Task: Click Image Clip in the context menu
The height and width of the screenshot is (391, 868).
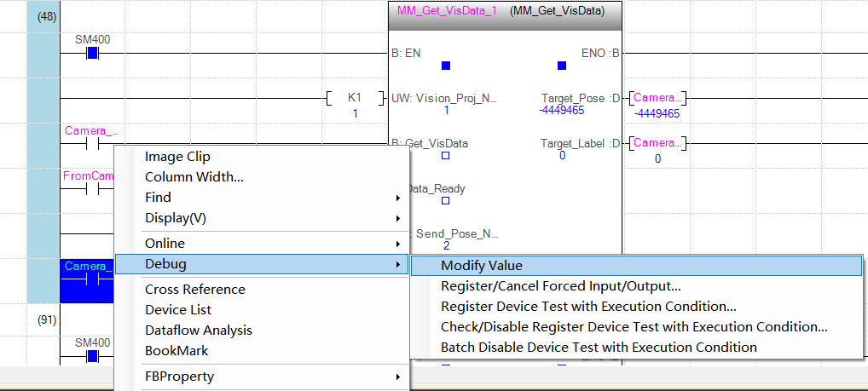Action: (x=177, y=157)
